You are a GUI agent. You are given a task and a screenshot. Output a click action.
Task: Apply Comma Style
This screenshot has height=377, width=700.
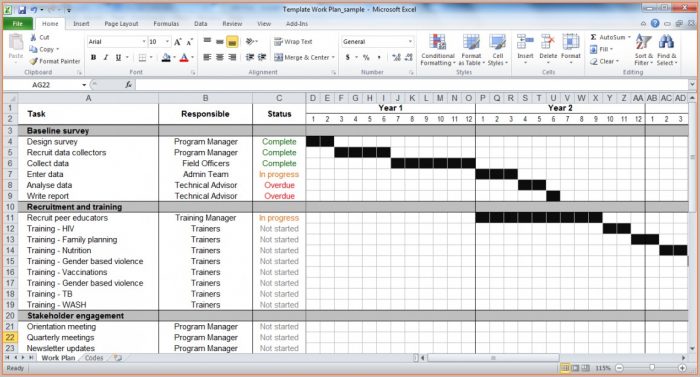[379, 57]
